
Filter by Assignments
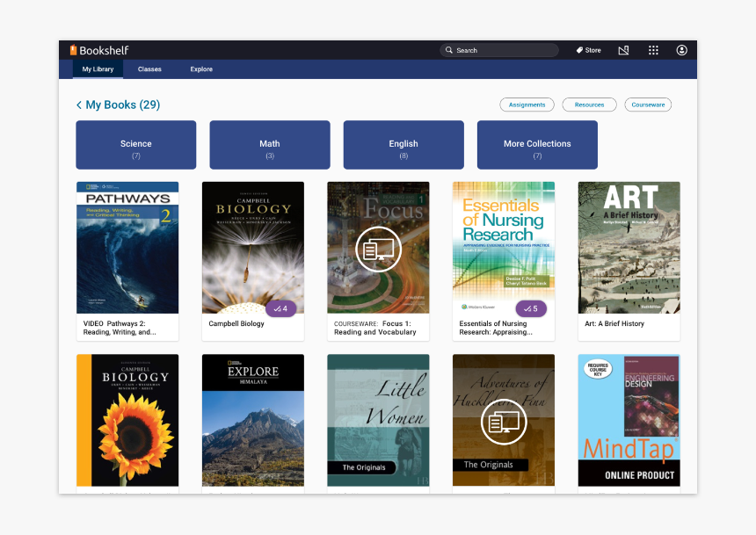point(527,105)
